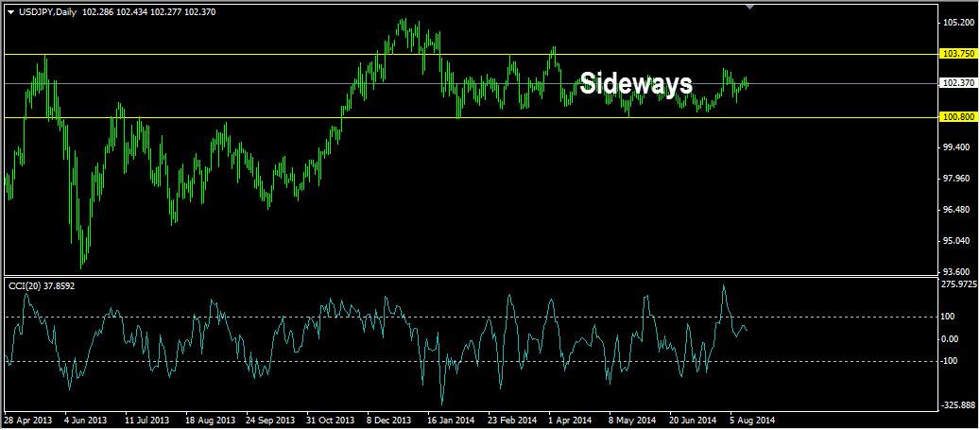The width and height of the screenshot is (980, 430).
Task: Click the 11 Jul 2013 date label
Action: [146, 421]
